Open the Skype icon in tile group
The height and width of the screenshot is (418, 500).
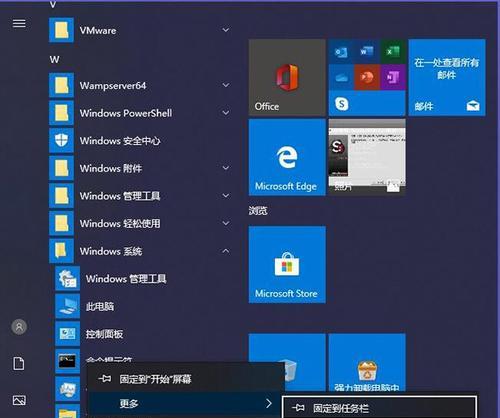pos(342,104)
